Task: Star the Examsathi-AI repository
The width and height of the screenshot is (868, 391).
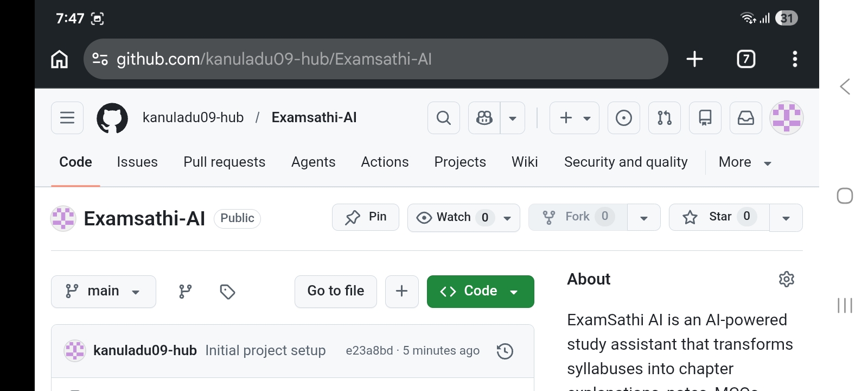Action: 719,217
